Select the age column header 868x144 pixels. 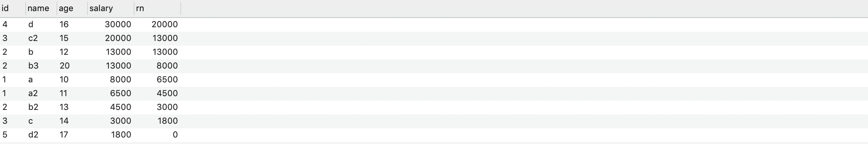[72, 8]
